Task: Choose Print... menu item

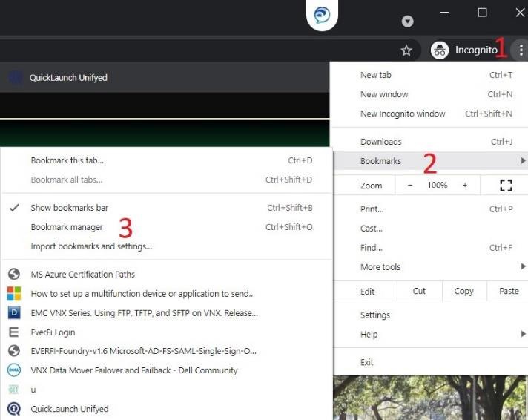Action: click(x=431, y=209)
